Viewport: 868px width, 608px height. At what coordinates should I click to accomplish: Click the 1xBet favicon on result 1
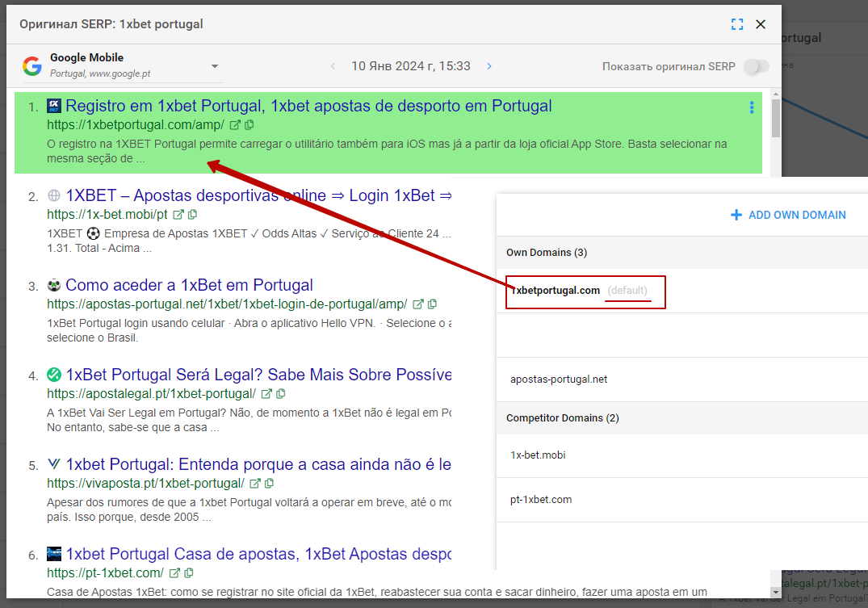click(54, 106)
